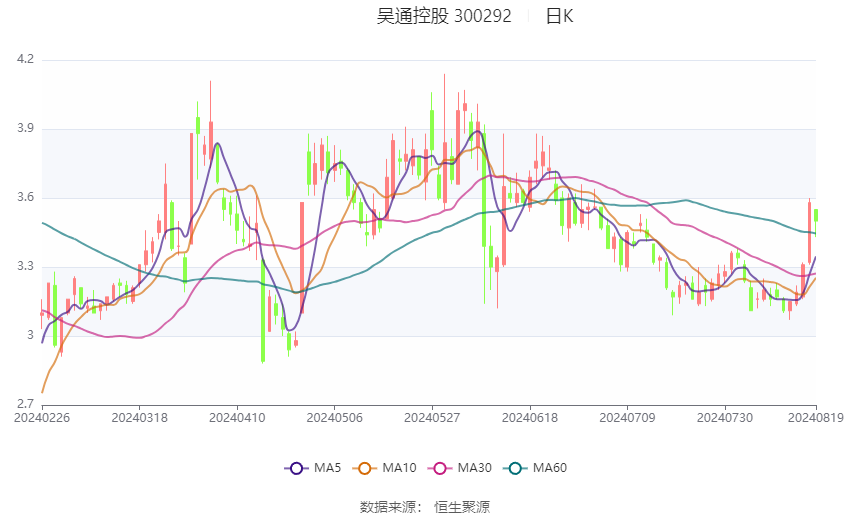Viewport: 850px width, 517px height.
Task: Click the data source text 恒生聚源
Action: pyautogui.click(x=462, y=507)
